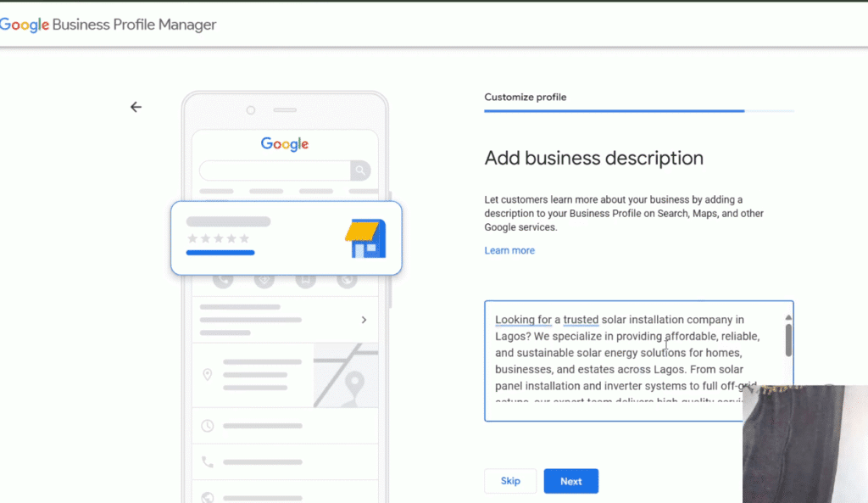Click the description box scrollbar thumb
Screen dimensions: 868x503
tap(788, 340)
